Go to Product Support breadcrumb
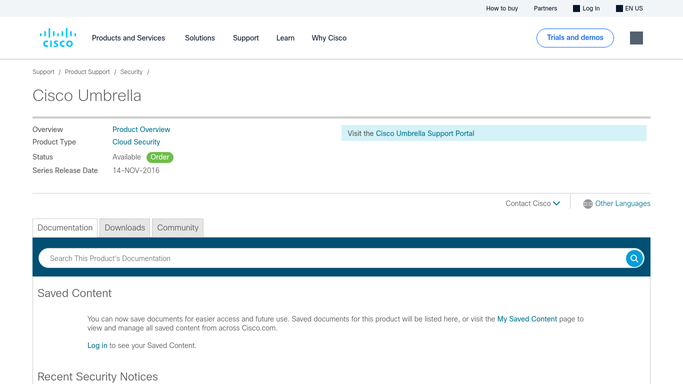The image size is (683, 384). coord(87,72)
